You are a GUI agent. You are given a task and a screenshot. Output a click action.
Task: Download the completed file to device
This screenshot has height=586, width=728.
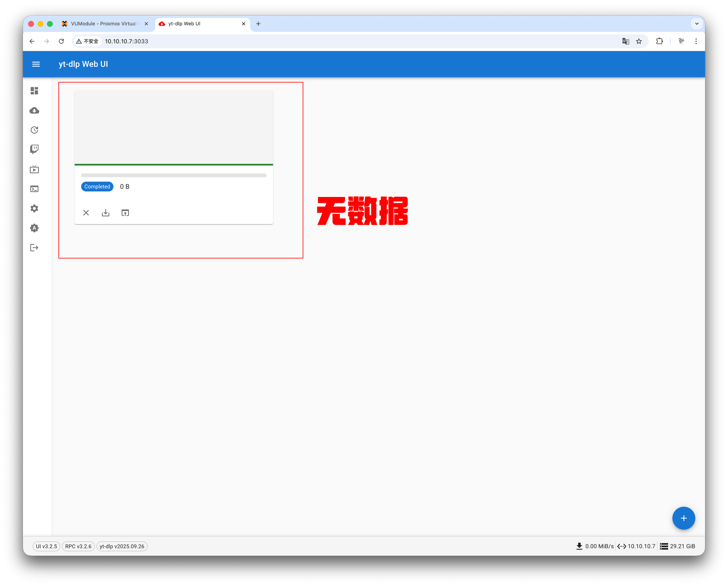[106, 213]
